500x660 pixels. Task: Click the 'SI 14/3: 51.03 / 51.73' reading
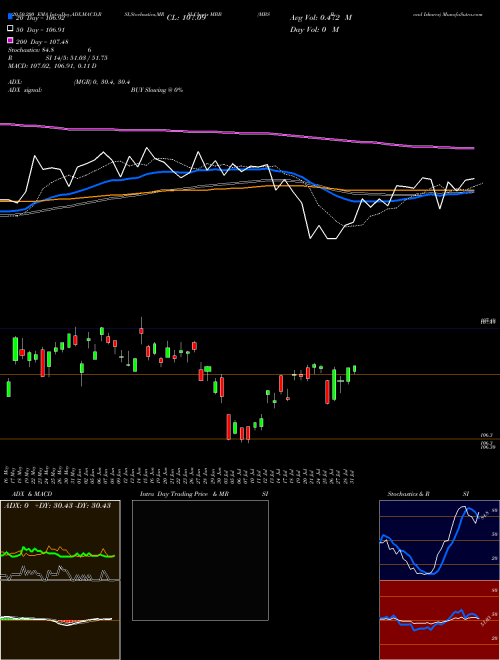coord(77,58)
